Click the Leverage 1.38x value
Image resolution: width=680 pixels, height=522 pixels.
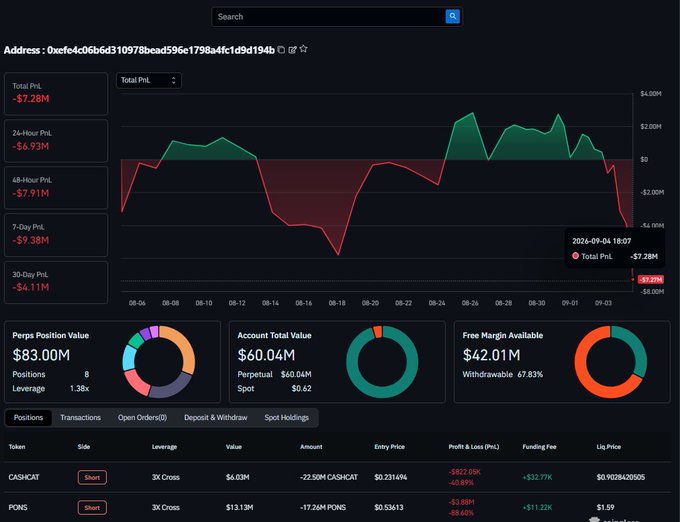click(79, 388)
